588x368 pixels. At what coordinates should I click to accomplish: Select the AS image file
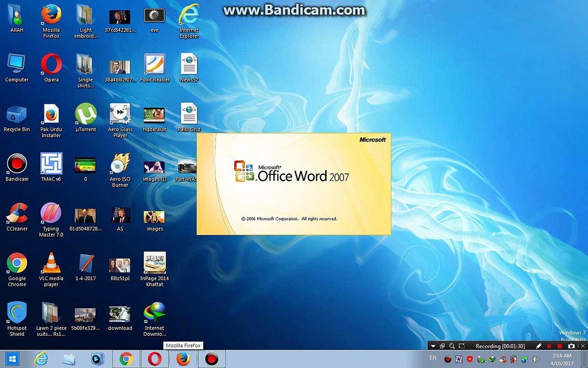click(x=120, y=219)
